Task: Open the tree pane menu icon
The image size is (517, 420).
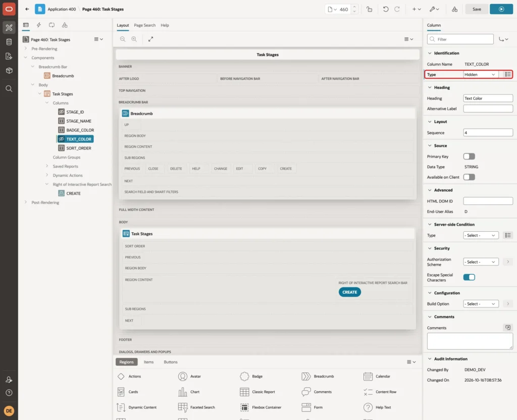Action: point(98,39)
